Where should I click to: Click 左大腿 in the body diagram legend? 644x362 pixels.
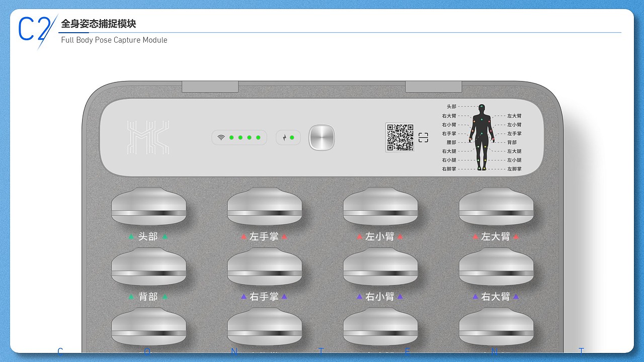(514, 151)
